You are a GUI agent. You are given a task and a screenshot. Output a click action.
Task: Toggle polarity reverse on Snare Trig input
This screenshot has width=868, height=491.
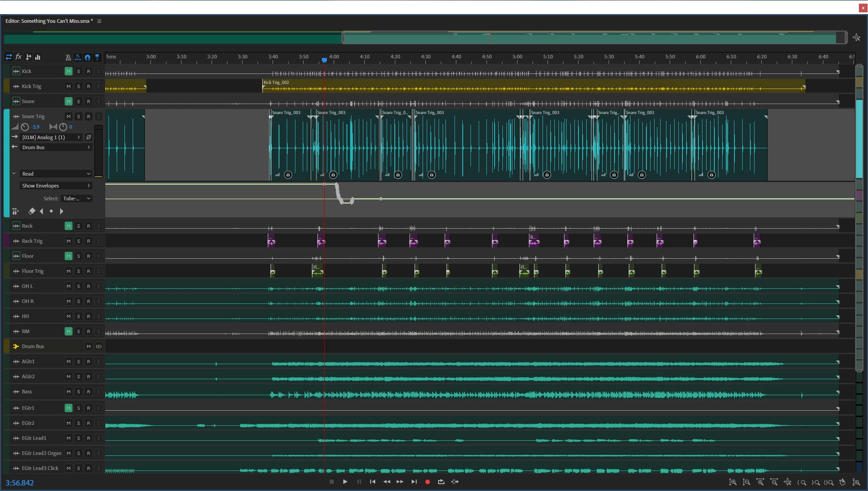coord(89,137)
